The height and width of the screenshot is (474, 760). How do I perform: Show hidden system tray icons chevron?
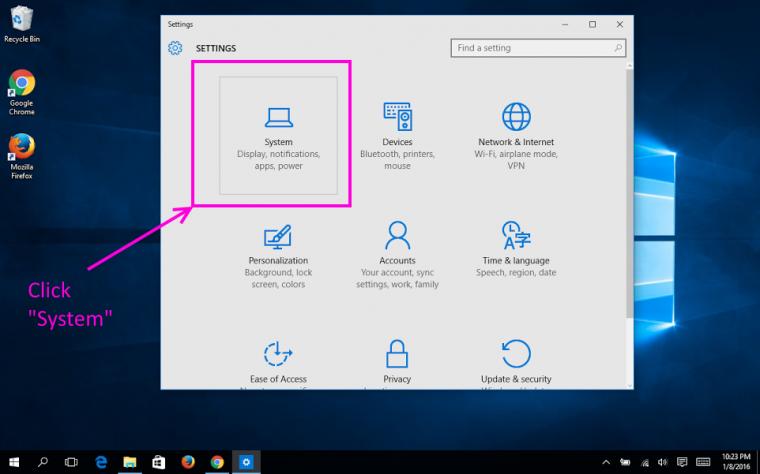pyautogui.click(x=606, y=462)
